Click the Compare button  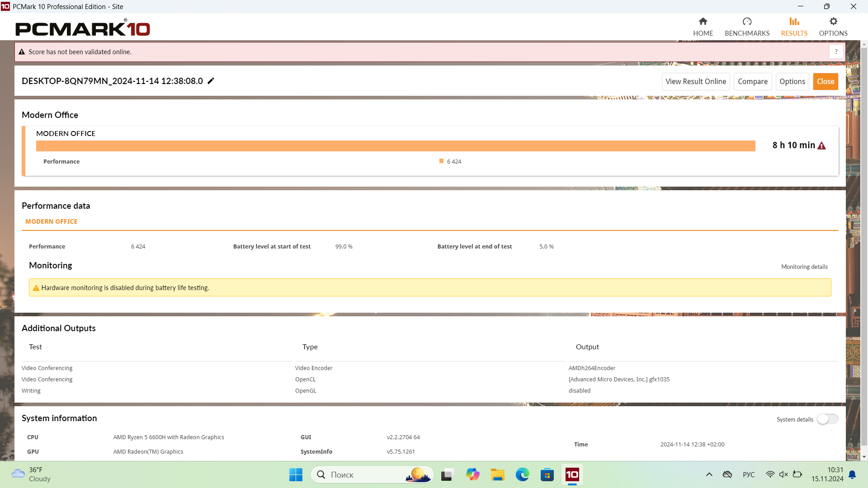(x=752, y=81)
